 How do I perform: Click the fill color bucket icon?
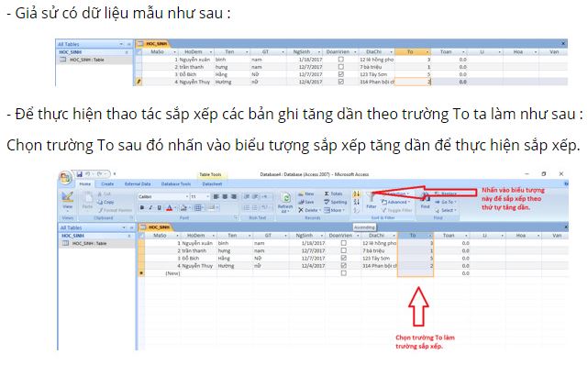[x=183, y=207]
